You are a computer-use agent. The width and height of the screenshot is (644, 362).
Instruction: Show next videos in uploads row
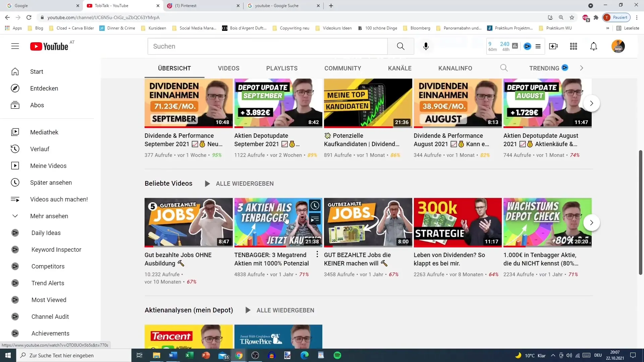coord(592,103)
